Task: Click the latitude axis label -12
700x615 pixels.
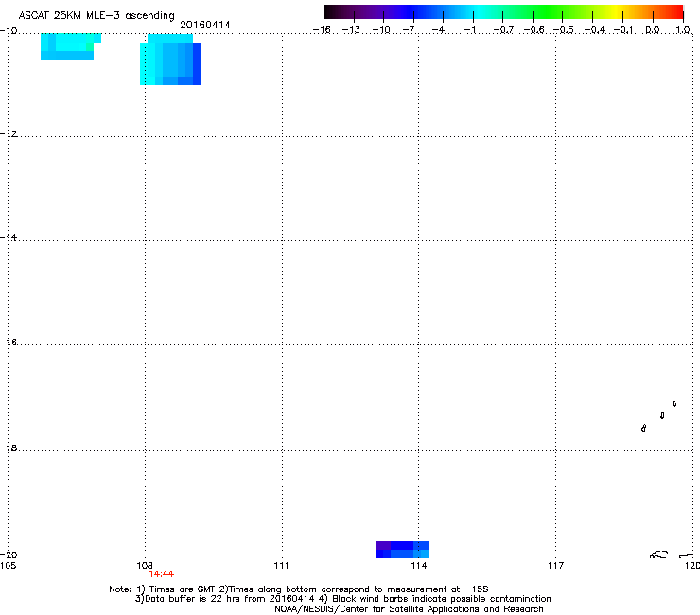Action: 9,134
